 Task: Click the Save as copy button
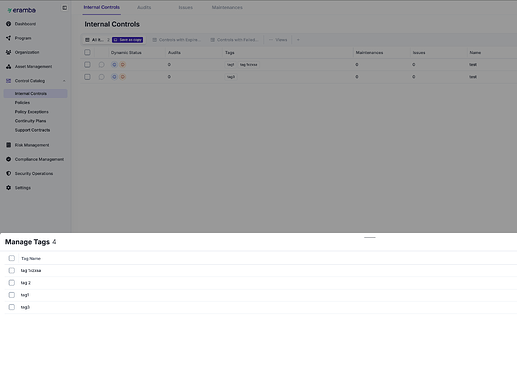tap(128, 40)
